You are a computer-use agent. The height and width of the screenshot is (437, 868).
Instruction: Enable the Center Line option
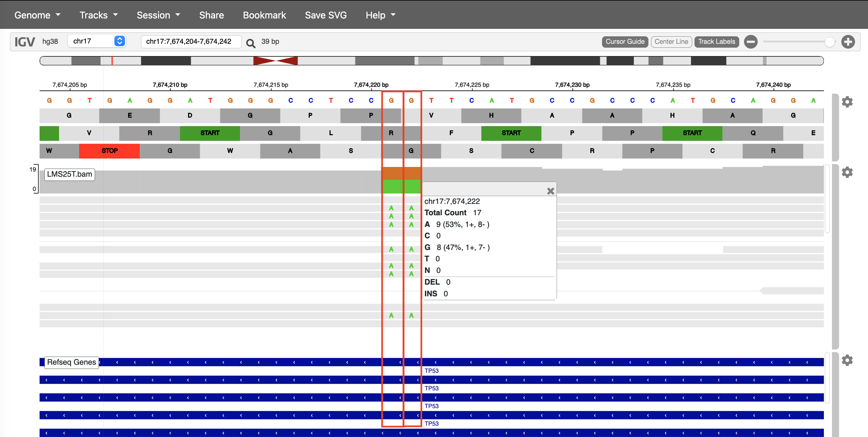[x=671, y=42]
